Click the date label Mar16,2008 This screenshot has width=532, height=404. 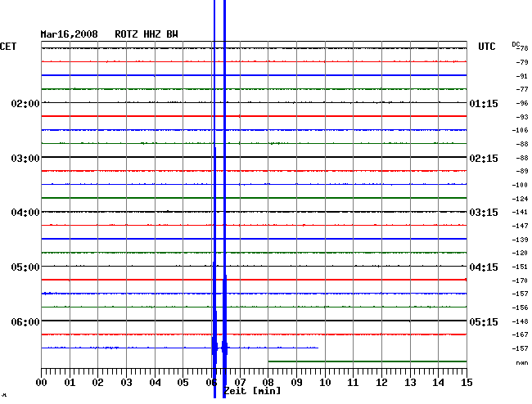pyautogui.click(x=69, y=34)
